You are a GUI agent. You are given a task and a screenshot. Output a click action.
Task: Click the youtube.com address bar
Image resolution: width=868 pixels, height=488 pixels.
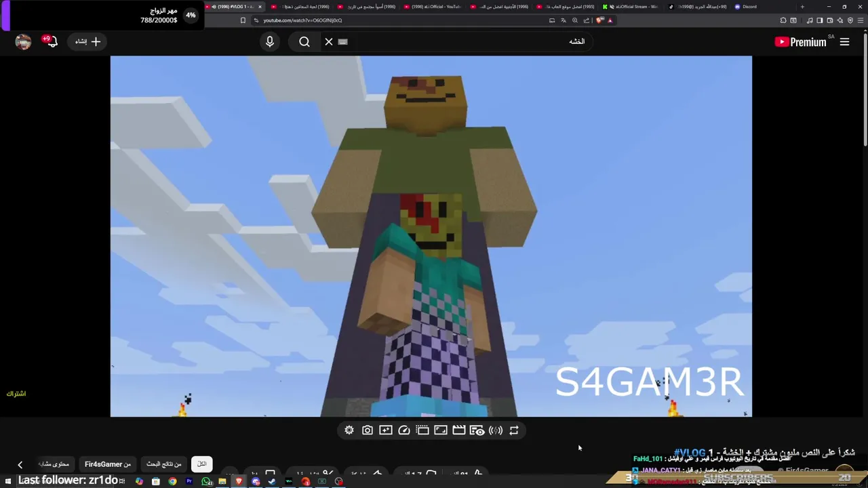pos(400,20)
